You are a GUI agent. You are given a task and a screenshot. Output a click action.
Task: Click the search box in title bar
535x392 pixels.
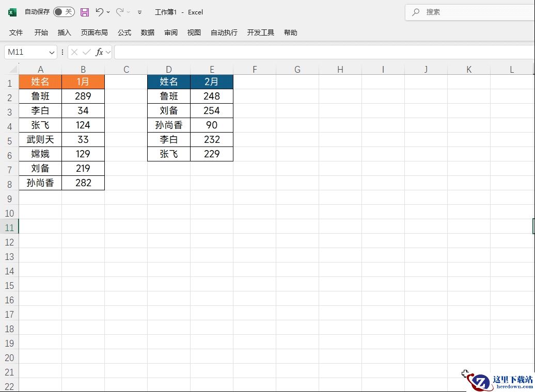(470, 12)
